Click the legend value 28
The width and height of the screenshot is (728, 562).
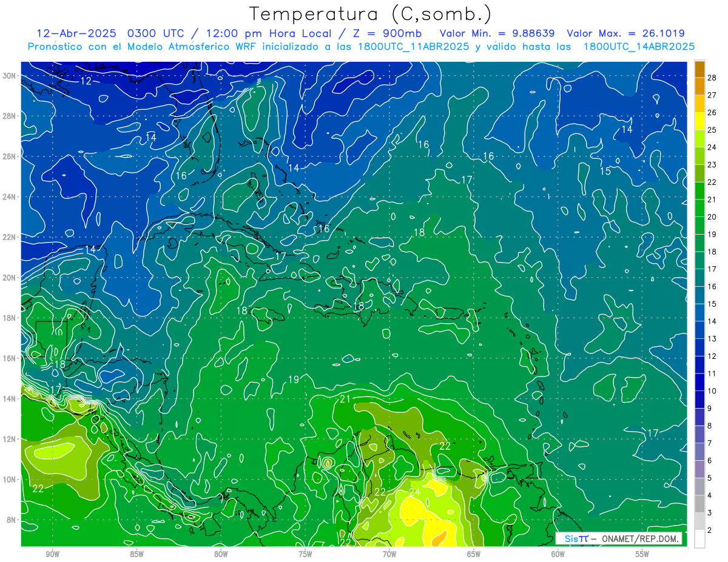(712, 78)
